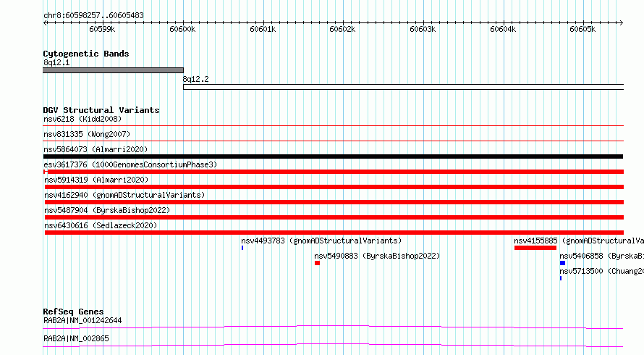644x355 pixels.
Task: Click the red nsv5914319 variant bar
Action: point(334,187)
